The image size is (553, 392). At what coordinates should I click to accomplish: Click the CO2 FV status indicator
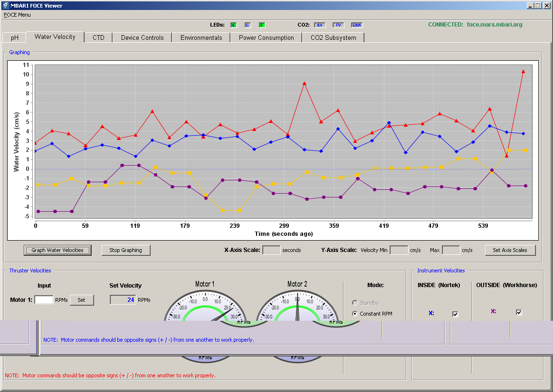tap(338, 25)
